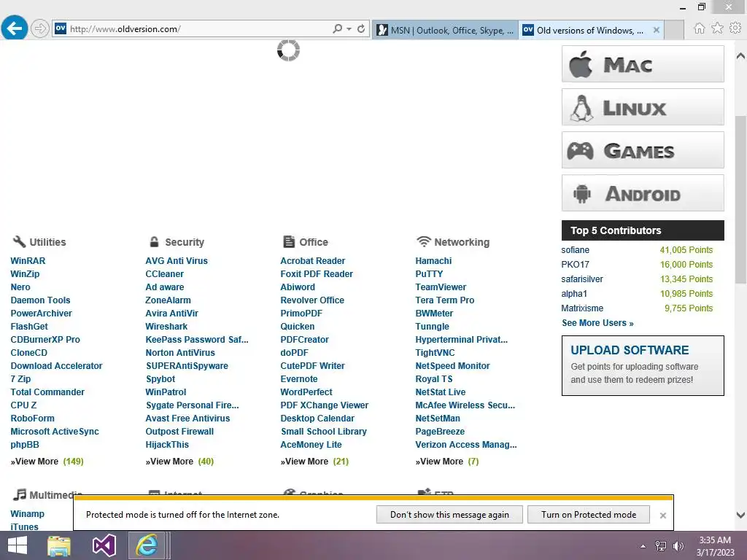Image resolution: width=747 pixels, height=560 pixels.
Task: Open the Winamp link
Action: click(27, 514)
